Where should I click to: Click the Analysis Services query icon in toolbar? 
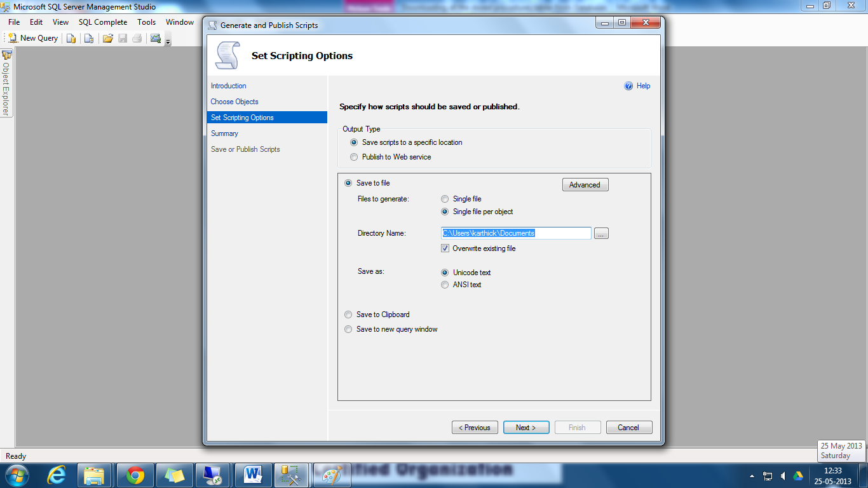(89, 38)
